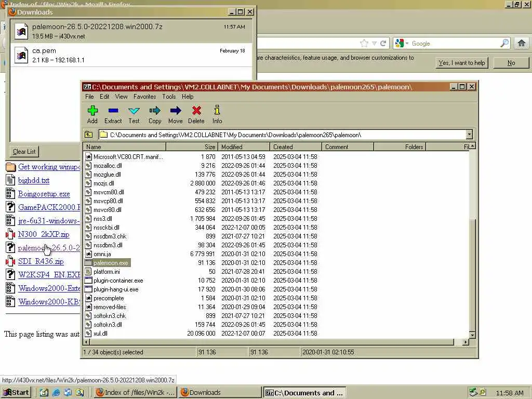The height and width of the screenshot is (399, 532).
Task: Select softokn3.dll row
Action: click(x=276, y=325)
